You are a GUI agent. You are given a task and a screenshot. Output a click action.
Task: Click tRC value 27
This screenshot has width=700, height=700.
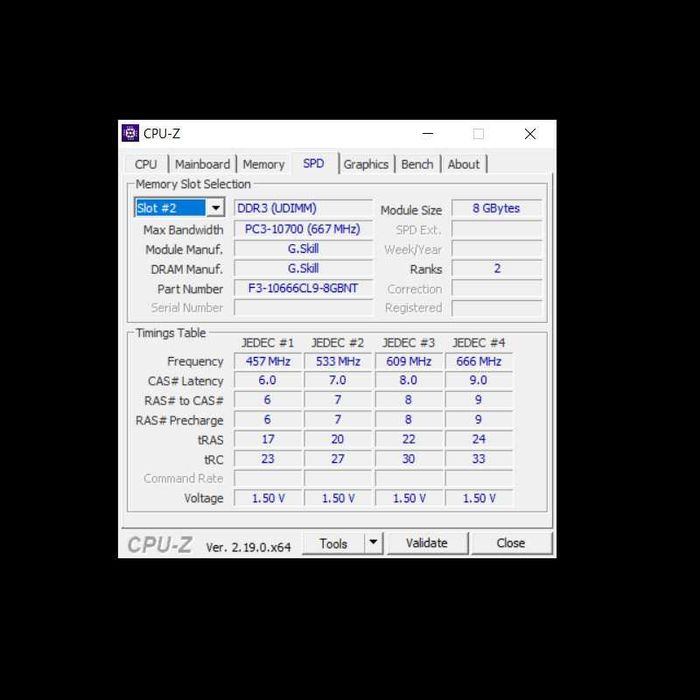(338, 459)
